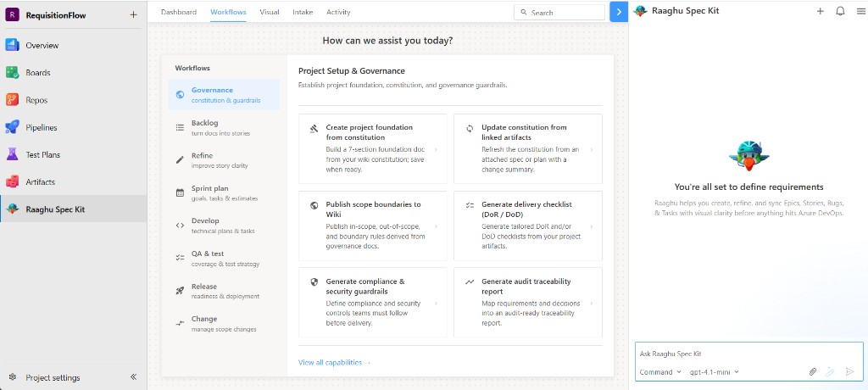Click the magnifier icon in Search box

[524, 12]
